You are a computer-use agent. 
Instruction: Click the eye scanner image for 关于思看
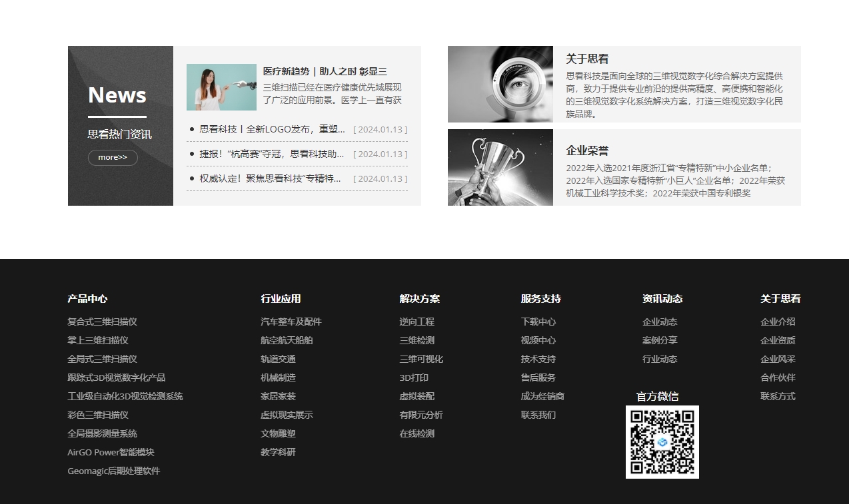500,84
